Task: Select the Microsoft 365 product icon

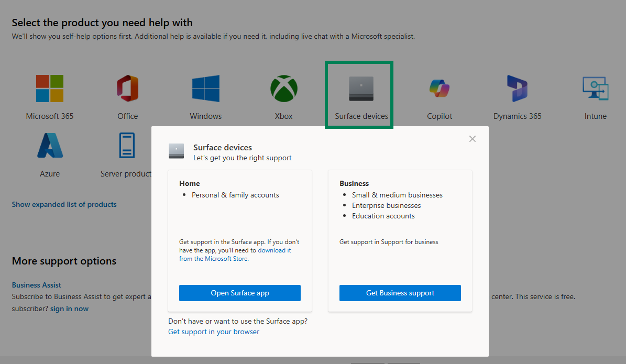Action: 50,89
